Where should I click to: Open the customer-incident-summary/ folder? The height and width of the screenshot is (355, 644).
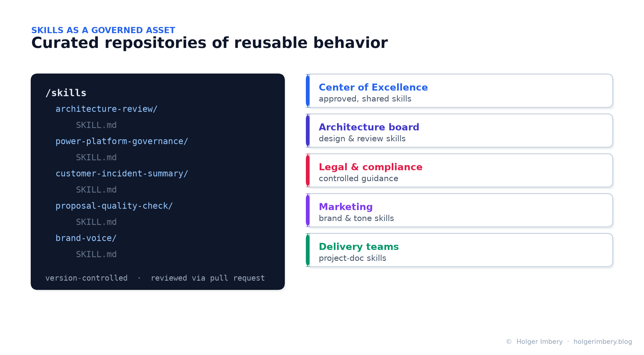[122, 174]
